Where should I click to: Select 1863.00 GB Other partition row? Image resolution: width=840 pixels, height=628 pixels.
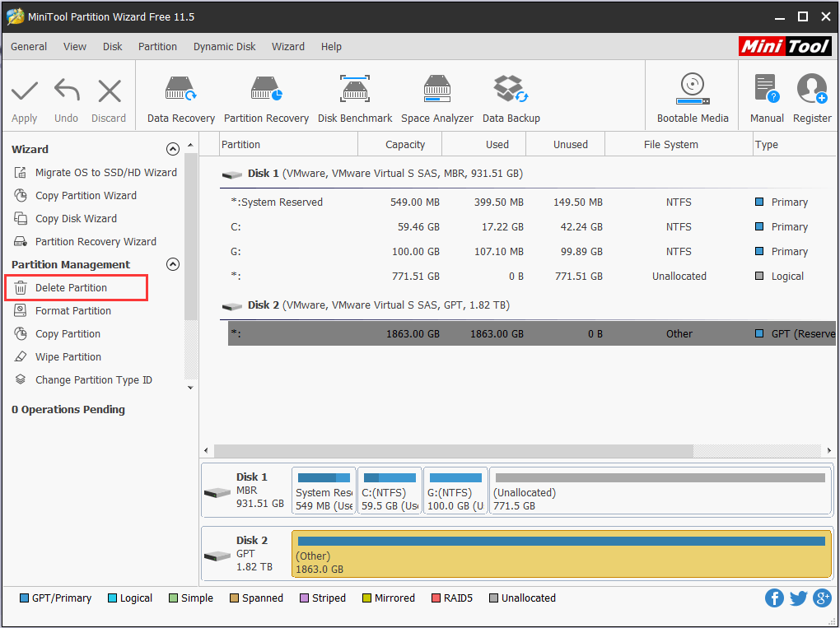(532, 333)
